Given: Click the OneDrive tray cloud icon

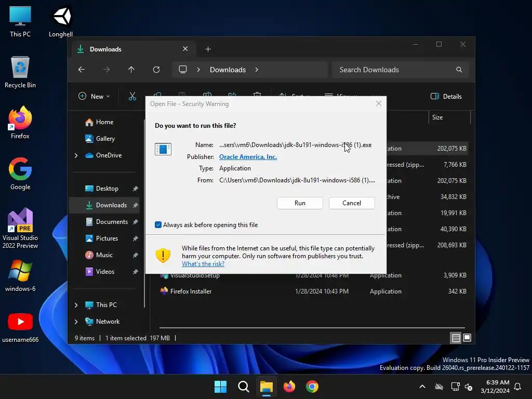Looking at the screenshot, I should pyautogui.click(x=439, y=387).
